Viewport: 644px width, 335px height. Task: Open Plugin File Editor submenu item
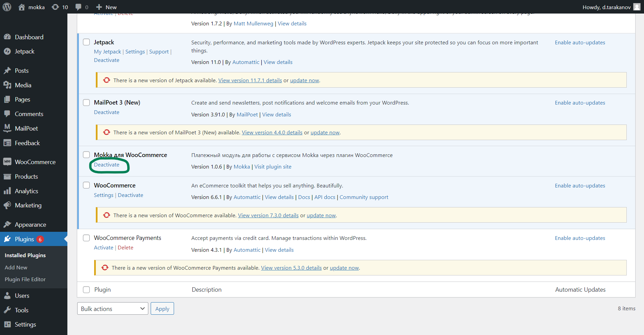pos(25,280)
